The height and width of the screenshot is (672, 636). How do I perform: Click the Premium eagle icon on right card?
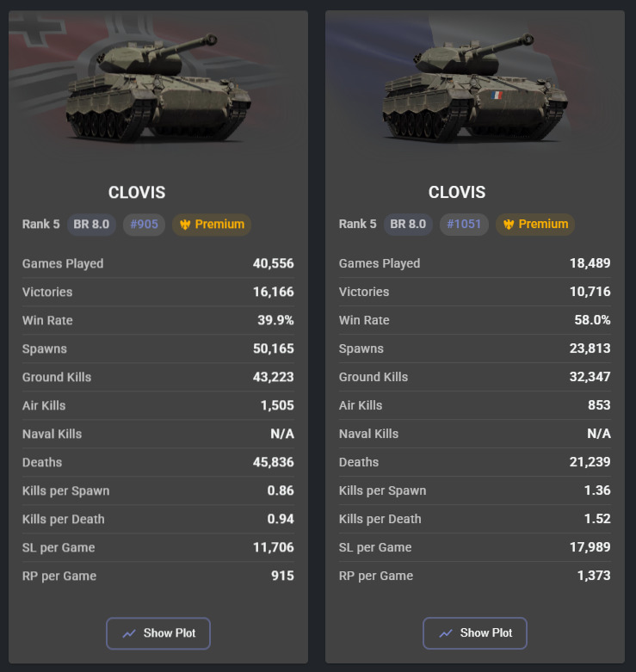point(509,224)
